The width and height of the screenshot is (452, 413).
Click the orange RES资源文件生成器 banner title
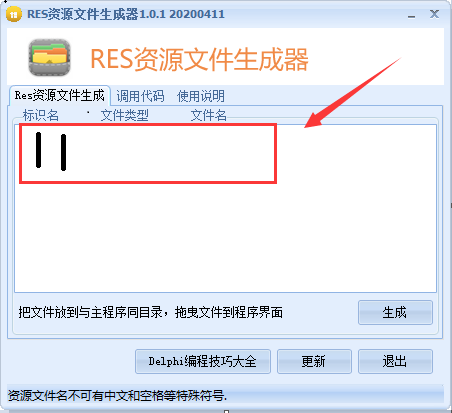[199, 59]
